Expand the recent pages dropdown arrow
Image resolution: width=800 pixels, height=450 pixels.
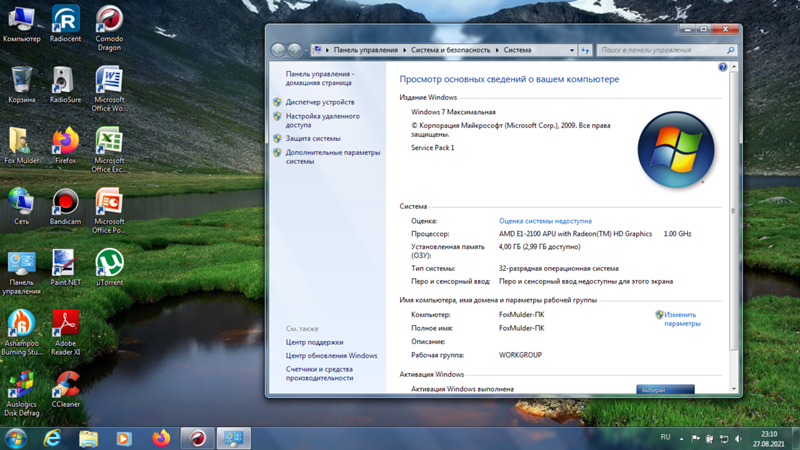coord(306,50)
